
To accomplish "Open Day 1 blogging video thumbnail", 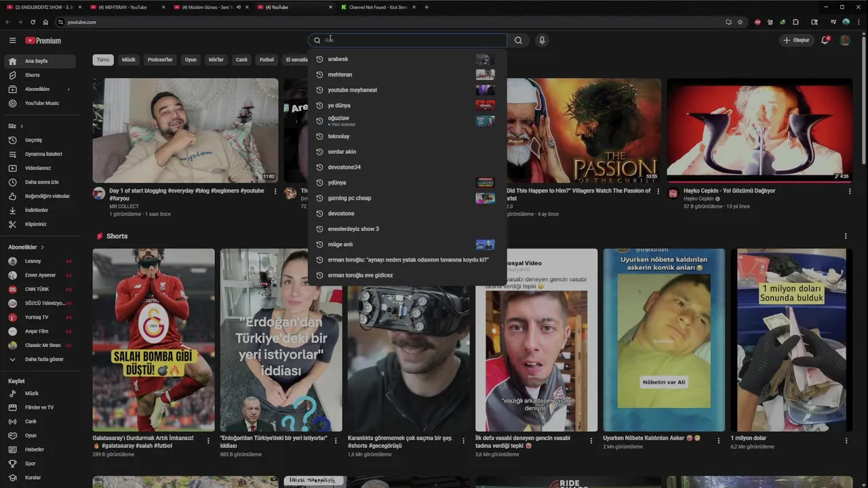I will click(186, 130).
